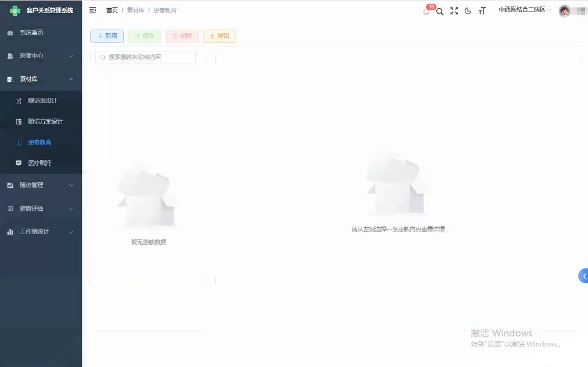Collapse the 素材库 submenu
Screen dimensions: 588x367
[x=41, y=79]
